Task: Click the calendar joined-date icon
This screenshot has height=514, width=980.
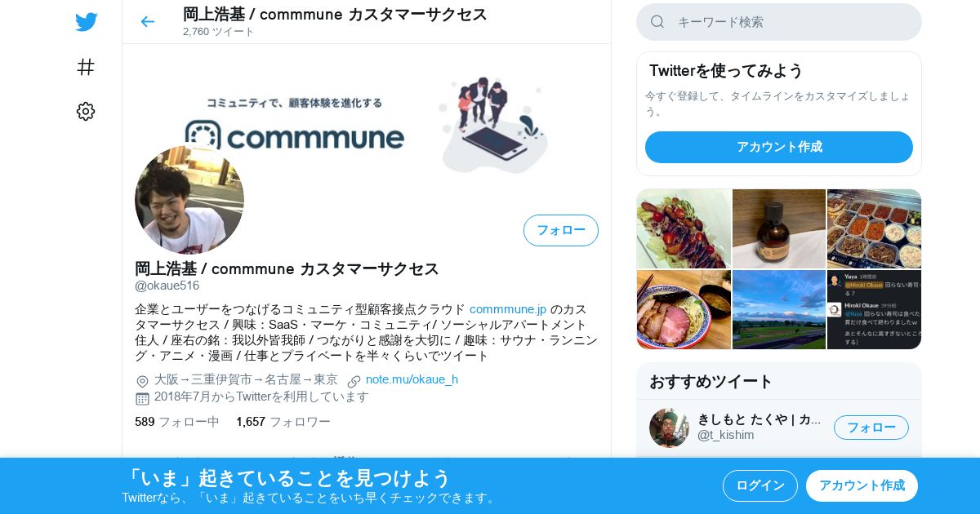Action: point(142,398)
